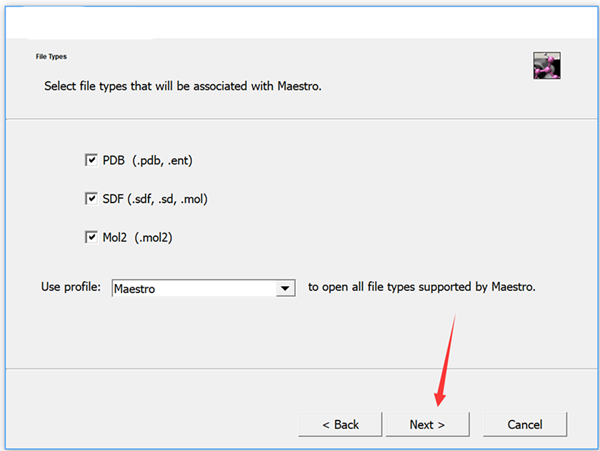Viewport: 600px width, 451px height.
Task: Click the "File Types" page heading
Action: 52,57
